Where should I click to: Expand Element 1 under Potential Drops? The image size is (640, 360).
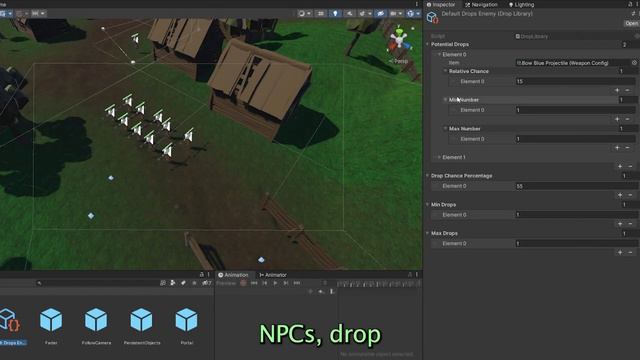[439, 157]
